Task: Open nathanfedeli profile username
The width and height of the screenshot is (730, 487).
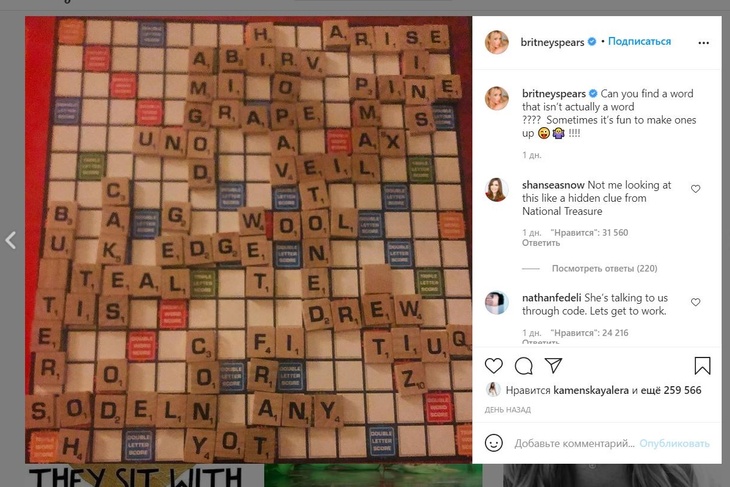Action: pyautogui.click(x=551, y=298)
